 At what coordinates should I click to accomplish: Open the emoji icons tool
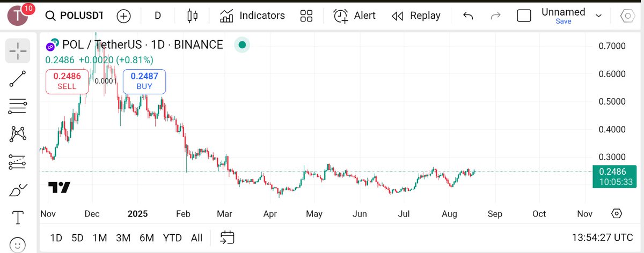tap(18, 244)
